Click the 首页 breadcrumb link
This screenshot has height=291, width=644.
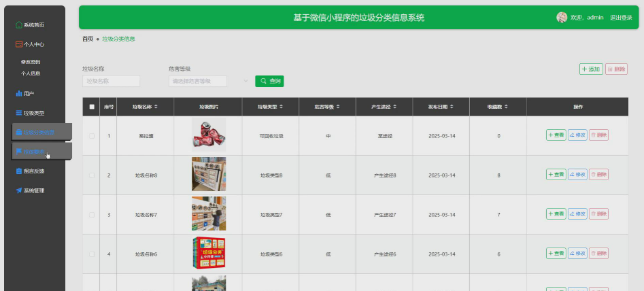[x=88, y=39]
